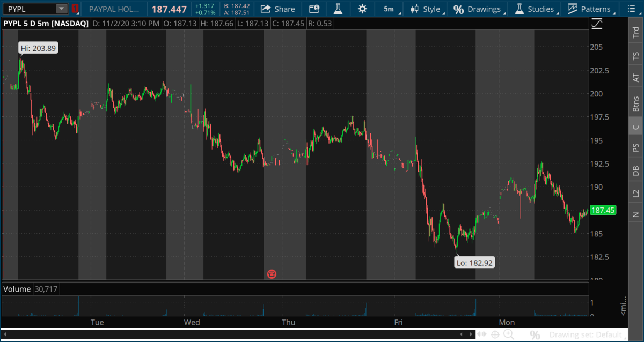Open the TS sidebar tab
Screen dimensions: 644x342
[x=636, y=56]
